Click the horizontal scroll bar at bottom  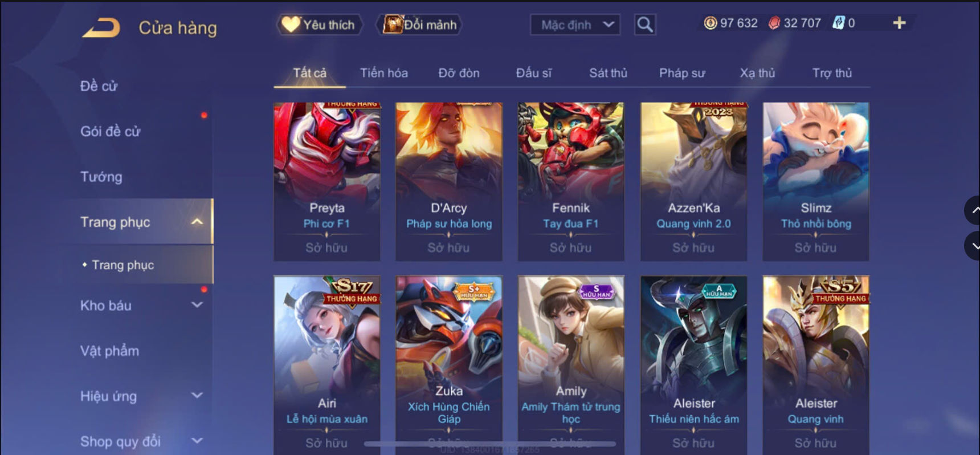click(490, 444)
